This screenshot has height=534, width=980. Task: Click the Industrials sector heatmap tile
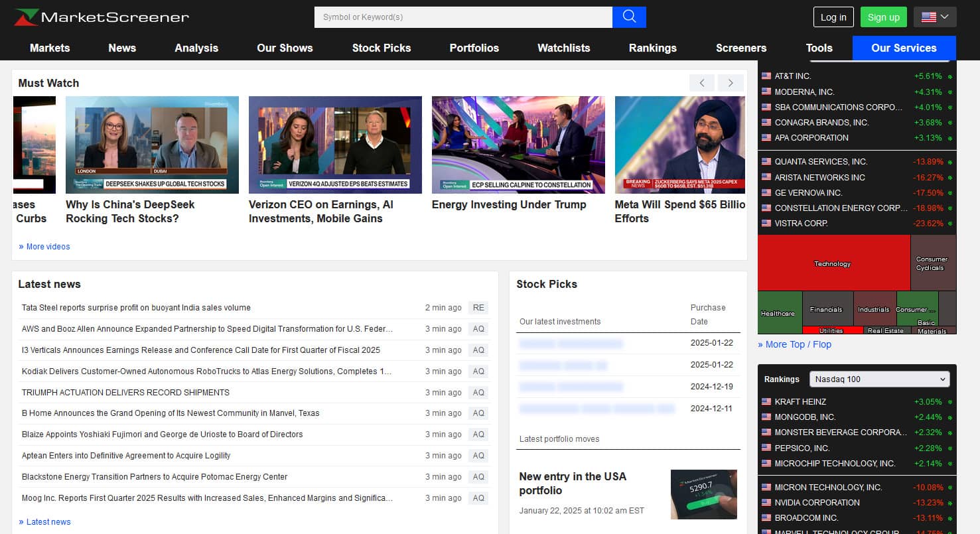(x=874, y=309)
